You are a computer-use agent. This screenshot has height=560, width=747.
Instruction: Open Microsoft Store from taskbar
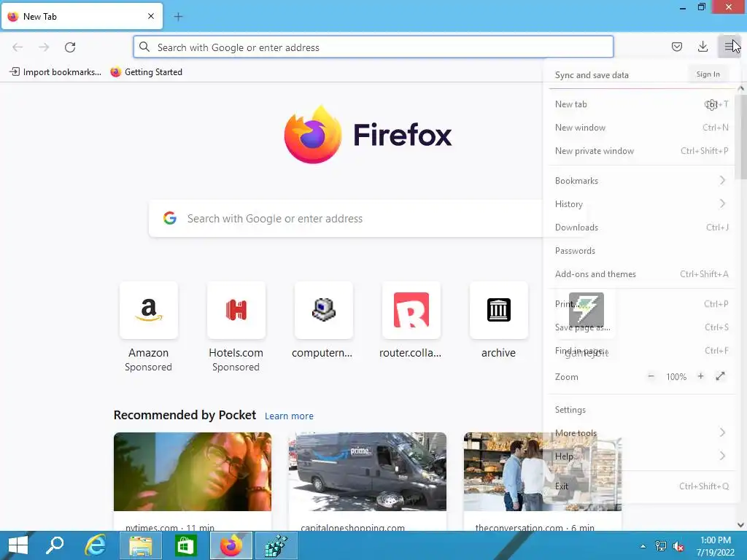(185, 545)
